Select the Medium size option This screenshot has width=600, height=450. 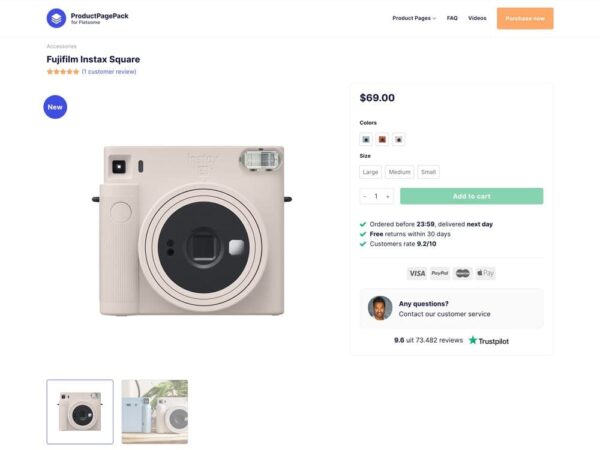[399, 172]
